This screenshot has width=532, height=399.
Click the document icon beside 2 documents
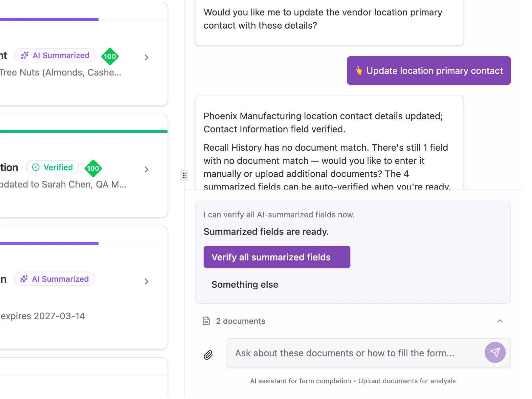click(206, 321)
